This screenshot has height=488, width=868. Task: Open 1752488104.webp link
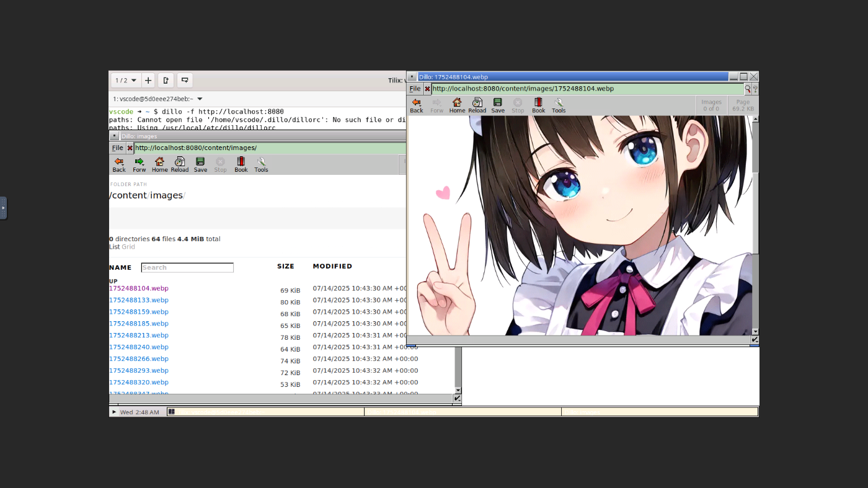tap(139, 288)
